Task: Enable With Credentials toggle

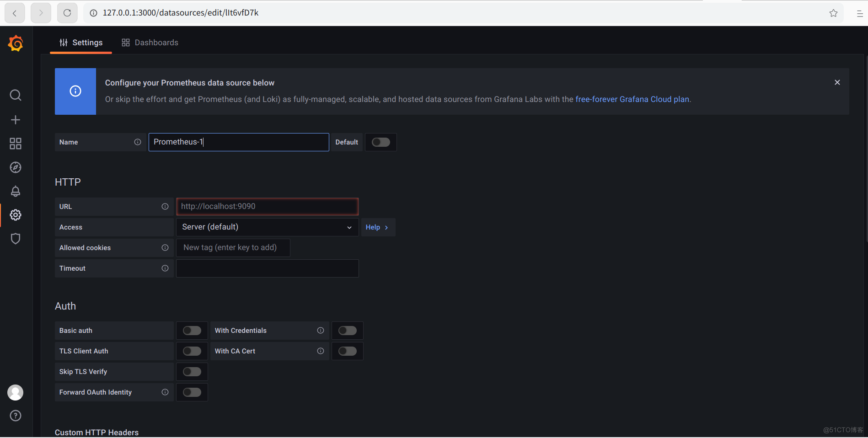Action: point(348,331)
